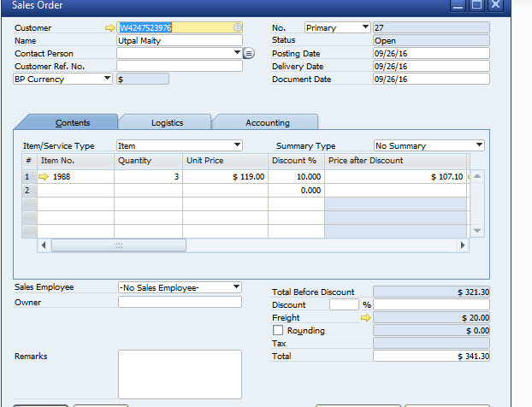Select the Unit Price cell $ 119.00
The image size is (532, 407).
tap(225, 177)
